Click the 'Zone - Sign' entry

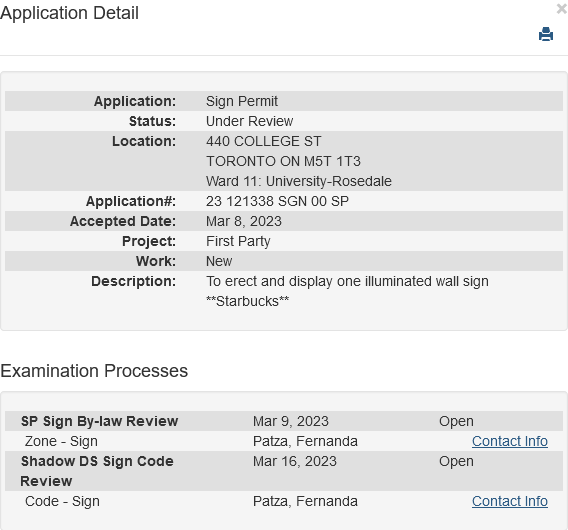point(61,441)
